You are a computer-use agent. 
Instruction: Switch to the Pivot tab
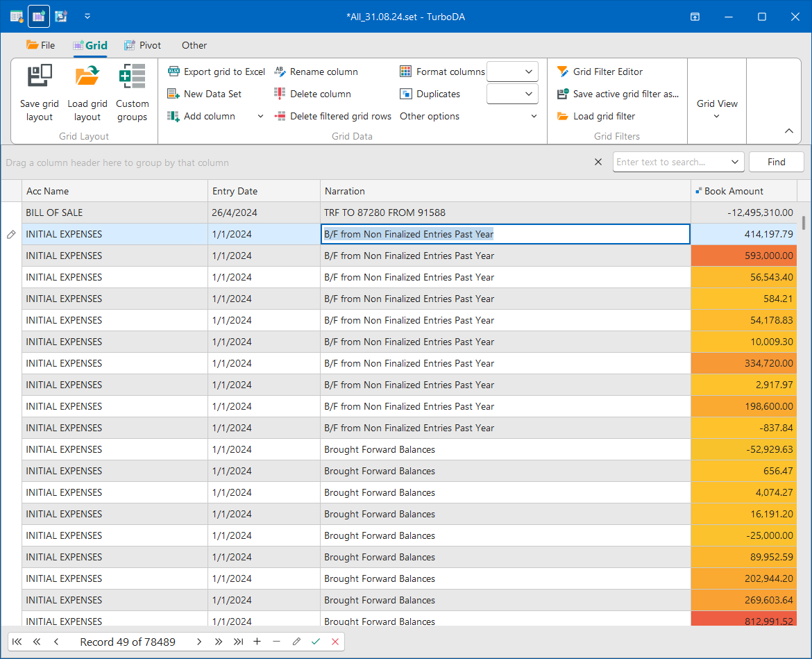pyautogui.click(x=143, y=45)
